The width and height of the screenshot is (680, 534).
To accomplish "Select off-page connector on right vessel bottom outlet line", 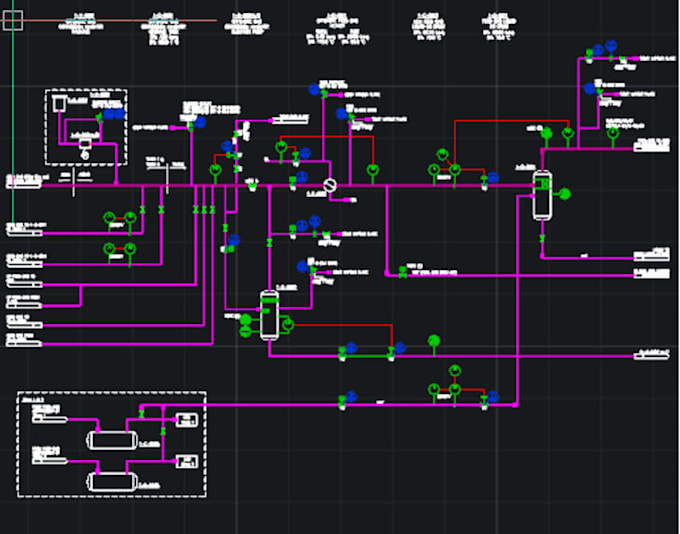I will (x=651, y=258).
